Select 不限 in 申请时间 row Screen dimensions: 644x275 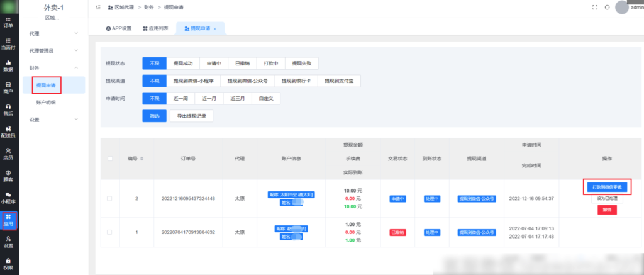click(x=155, y=99)
